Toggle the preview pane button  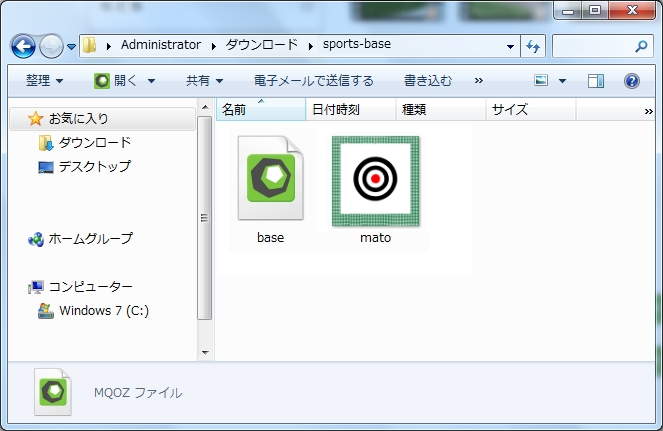pos(596,81)
